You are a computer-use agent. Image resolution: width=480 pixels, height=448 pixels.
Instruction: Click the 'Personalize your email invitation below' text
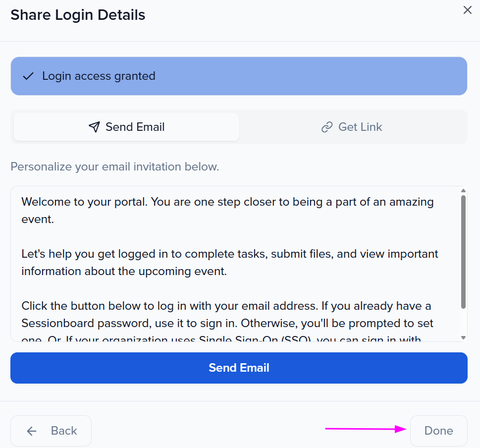click(114, 167)
